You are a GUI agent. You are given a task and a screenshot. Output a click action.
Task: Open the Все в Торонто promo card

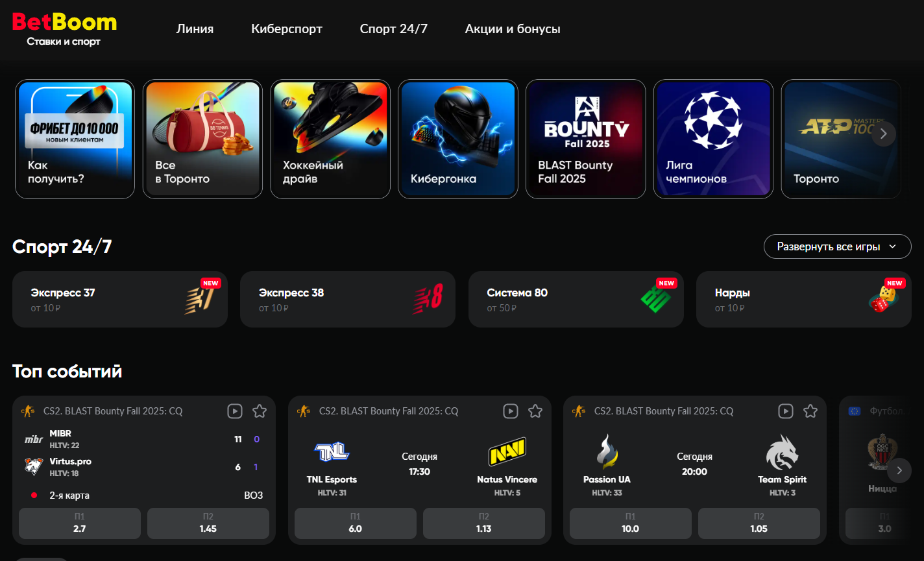[x=202, y=139]
